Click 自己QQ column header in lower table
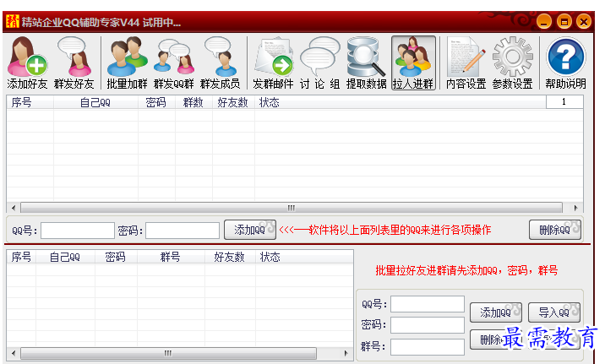The image size is (605, 364). coord(65,257)
